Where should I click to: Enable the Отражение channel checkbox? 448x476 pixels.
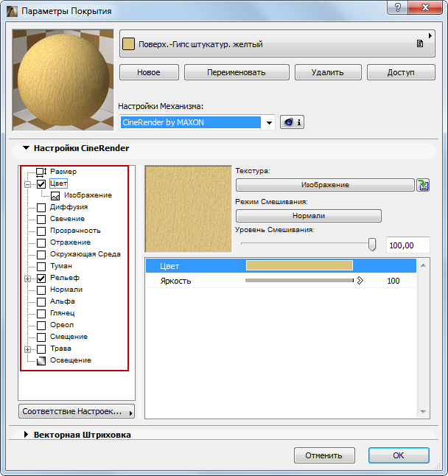[x=41, y=243]
